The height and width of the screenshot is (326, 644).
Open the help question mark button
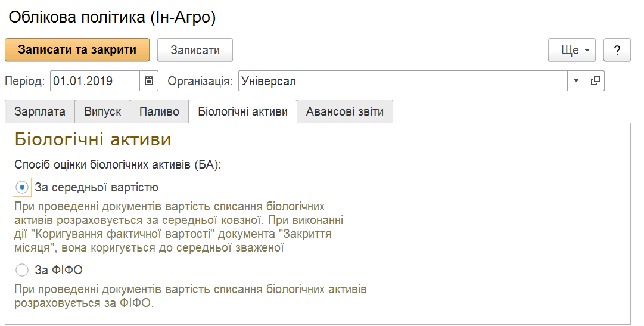617,50
